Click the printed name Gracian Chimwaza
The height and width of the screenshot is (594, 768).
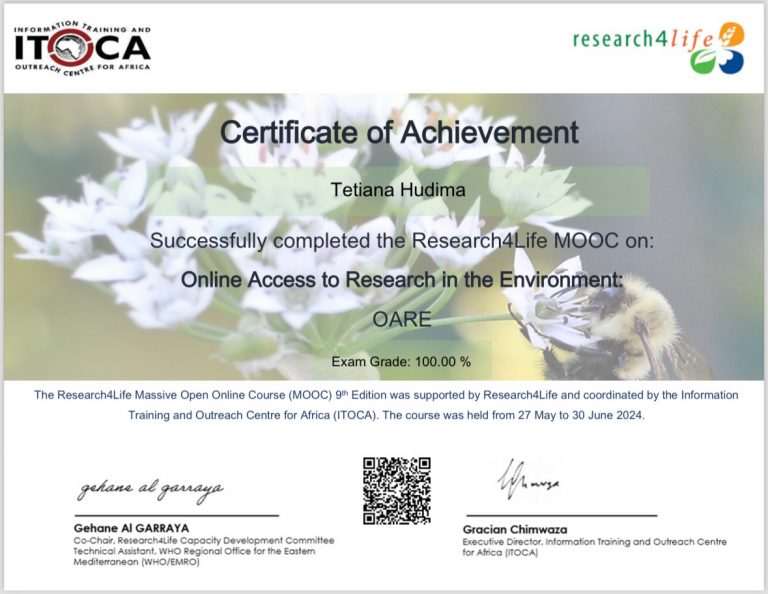[515, 530]
